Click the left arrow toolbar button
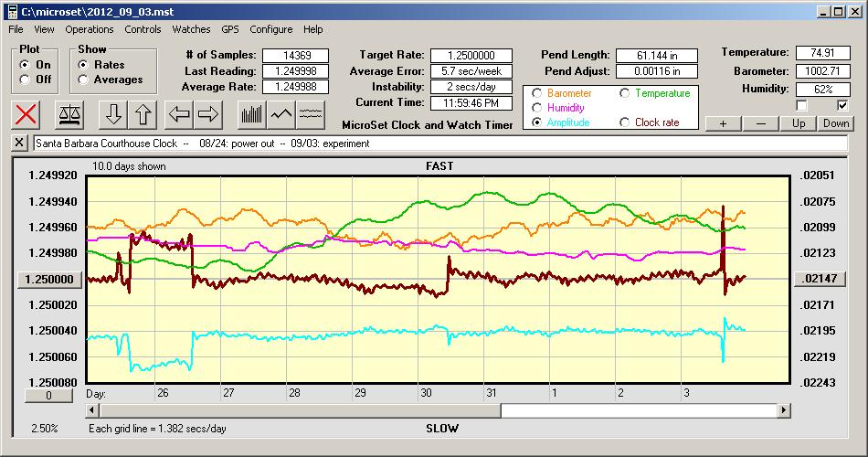Screen dimensions: 868x457 click(179, 114)
